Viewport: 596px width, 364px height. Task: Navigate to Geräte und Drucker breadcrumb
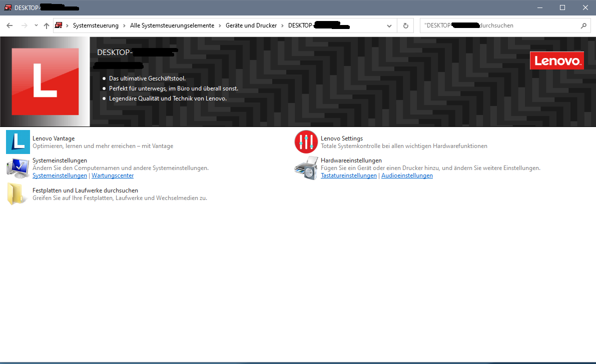click(251, 25)
